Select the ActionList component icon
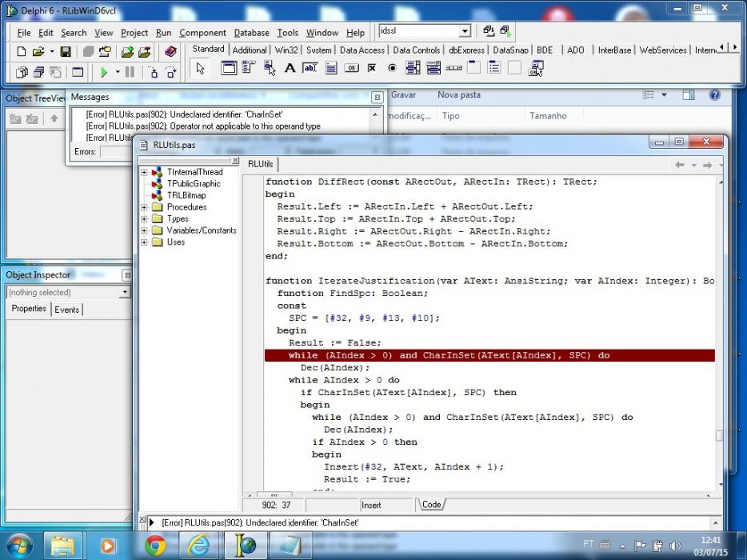The image size is (747, 560). 536,68
